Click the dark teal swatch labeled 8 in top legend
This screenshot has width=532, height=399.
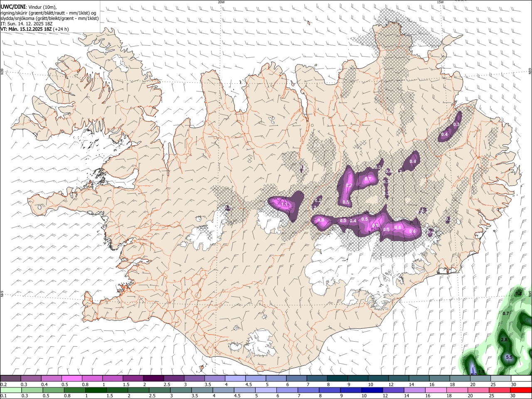tap(337, 378)
